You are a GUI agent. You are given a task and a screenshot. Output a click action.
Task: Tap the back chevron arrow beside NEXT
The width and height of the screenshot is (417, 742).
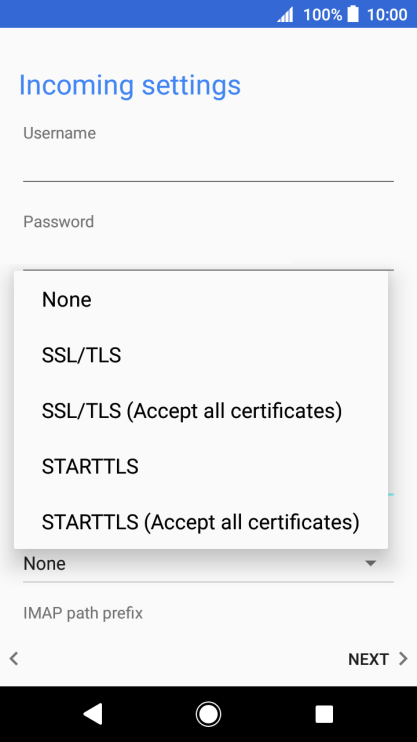click(14, 659)
